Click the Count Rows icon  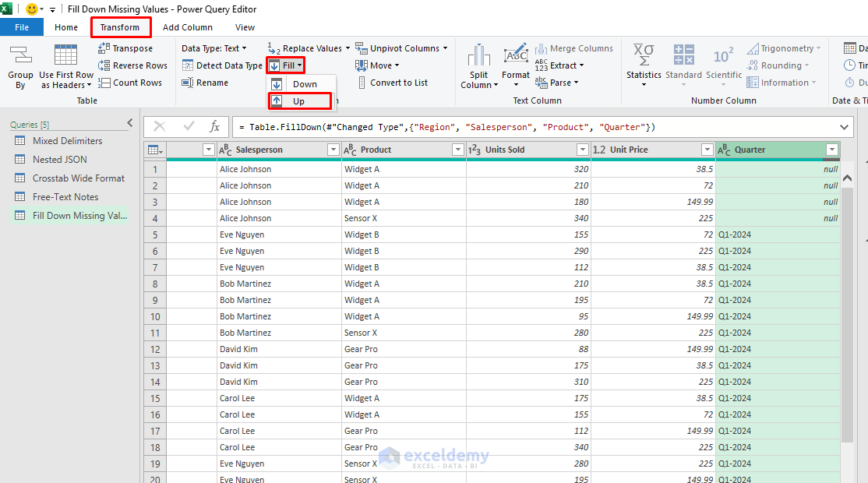point(104,83)
